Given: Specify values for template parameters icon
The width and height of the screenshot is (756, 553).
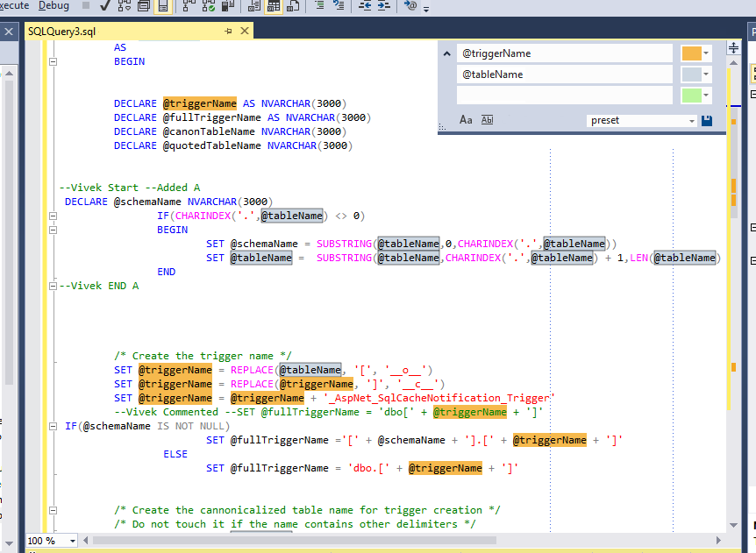Looking at the screenshot, I should (x=410, y=5).
